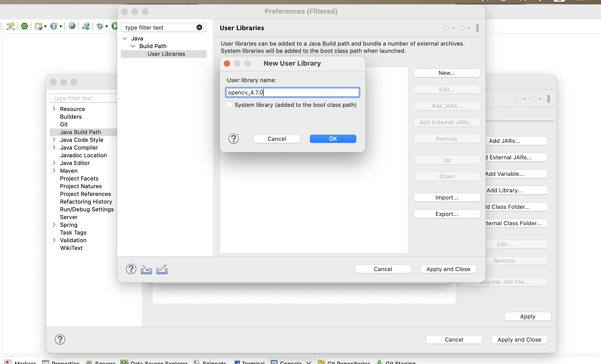Image resolution: width=601 pixels, height=364 pixels.
Task: Select User Libraries in the Preferences tree
Action: (163, 54)
